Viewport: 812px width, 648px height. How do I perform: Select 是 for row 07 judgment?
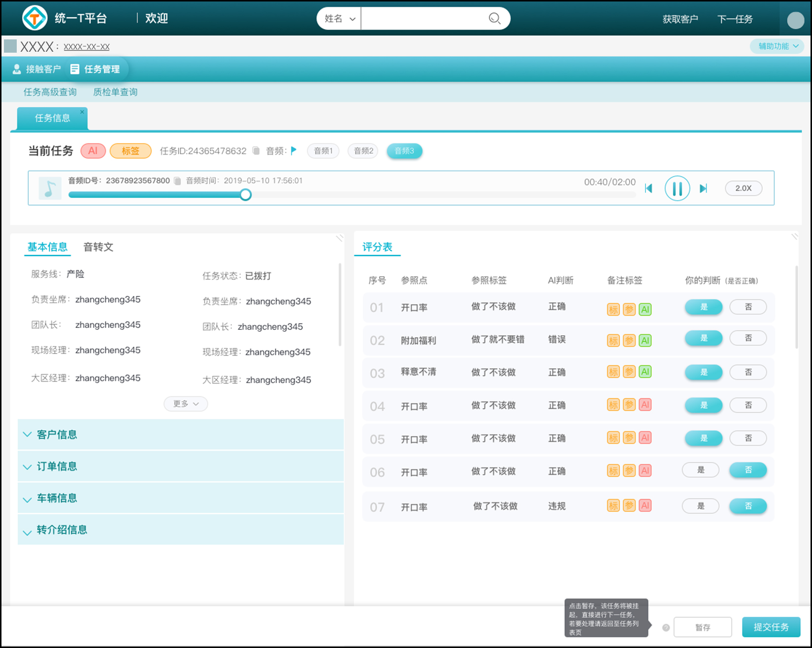(x=700, y=506)
